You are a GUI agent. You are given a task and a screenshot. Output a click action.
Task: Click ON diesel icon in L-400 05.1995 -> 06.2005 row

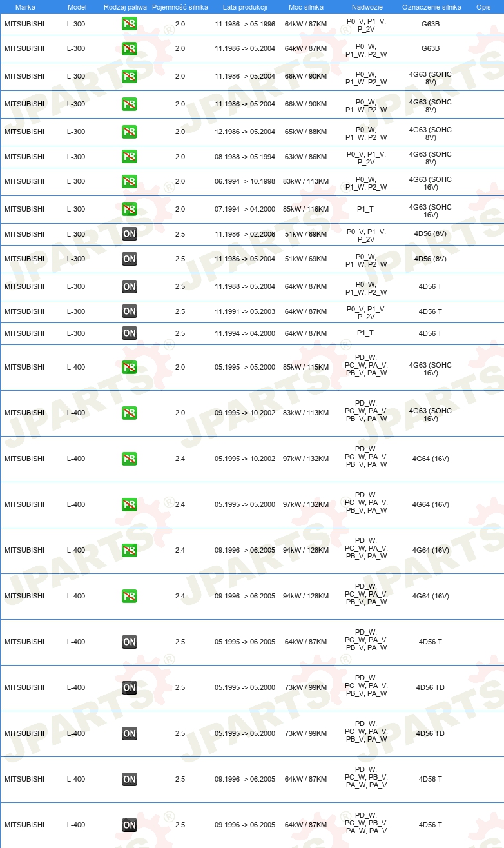(129, 642)
